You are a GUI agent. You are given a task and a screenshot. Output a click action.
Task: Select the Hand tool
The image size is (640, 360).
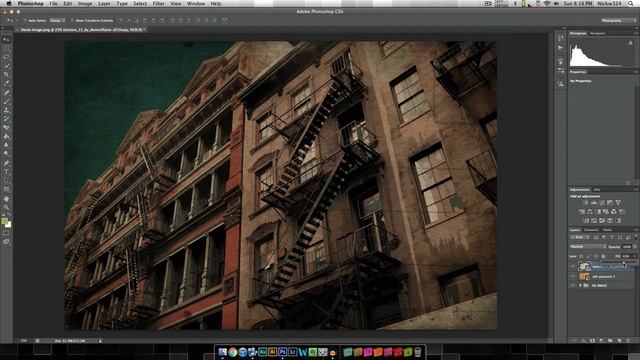pyautogui.click(x=6, y=199)
